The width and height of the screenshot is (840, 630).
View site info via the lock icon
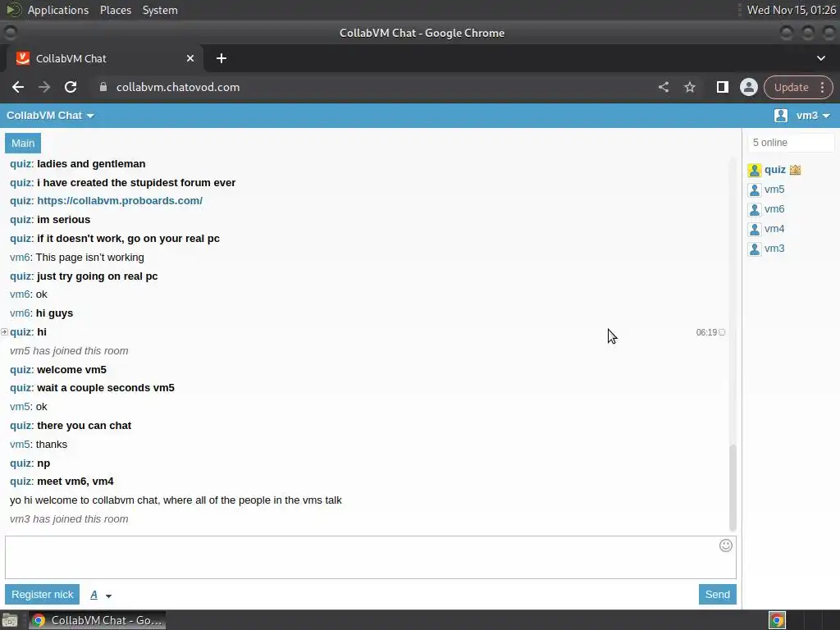point(103,87)
